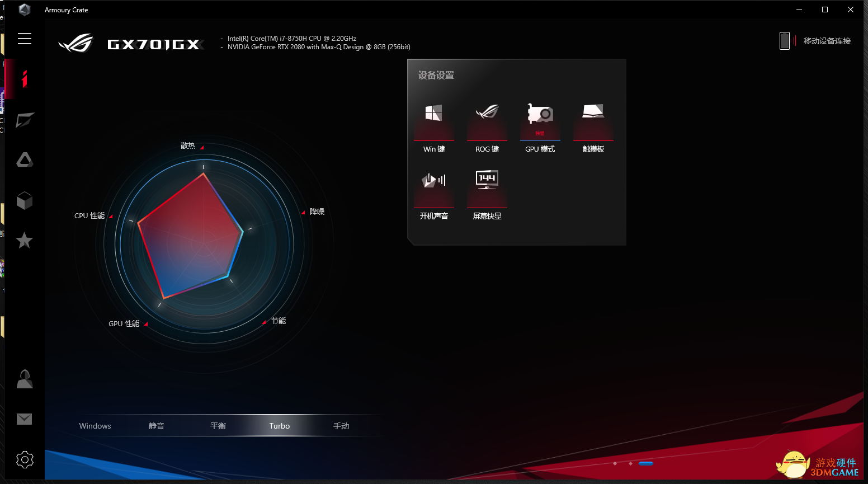
Task: Switch the GPU 模式 setting
Action: tap(540, 128)
